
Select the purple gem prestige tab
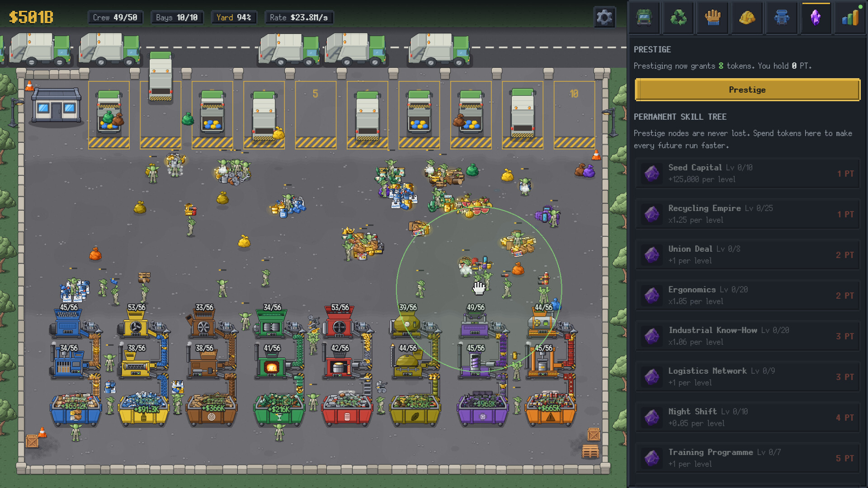click(x=816, y=18)
